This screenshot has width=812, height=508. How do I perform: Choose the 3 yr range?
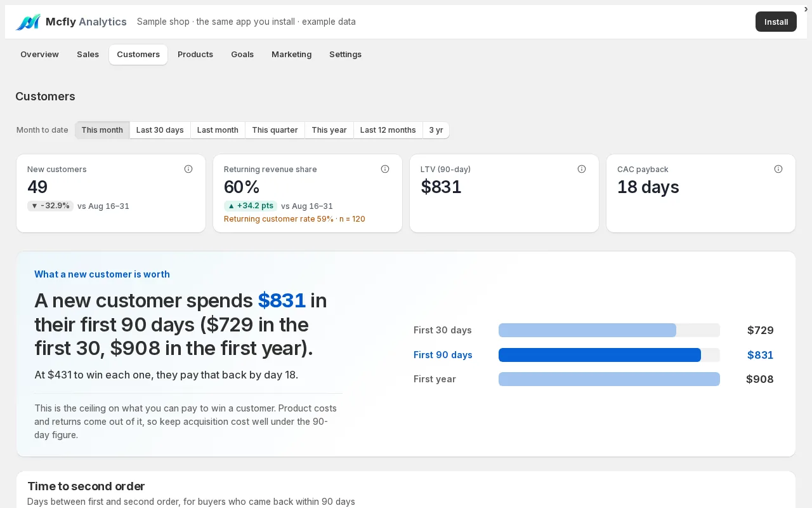pyautogui.click(x=436, y=130)
